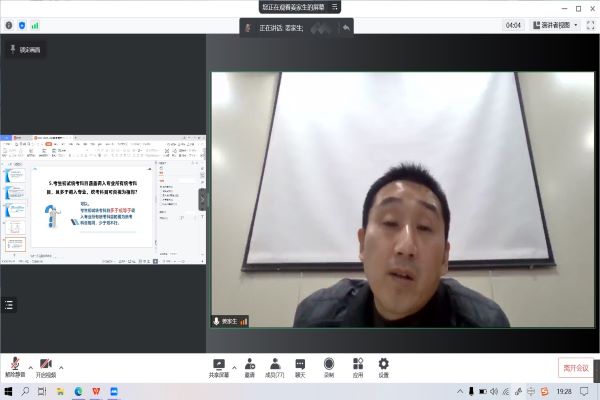Open the Windows Start menu
The width and height of the screenshot is (600, 400).
pos(9,392)
